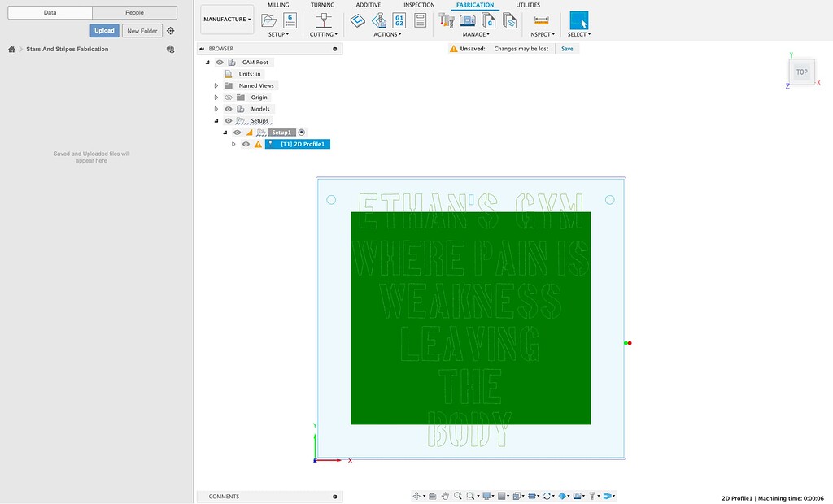The width and height of the screenshot is (833, 504).
Task: Open the G1 G2 NC program icon
Action: 400,20
